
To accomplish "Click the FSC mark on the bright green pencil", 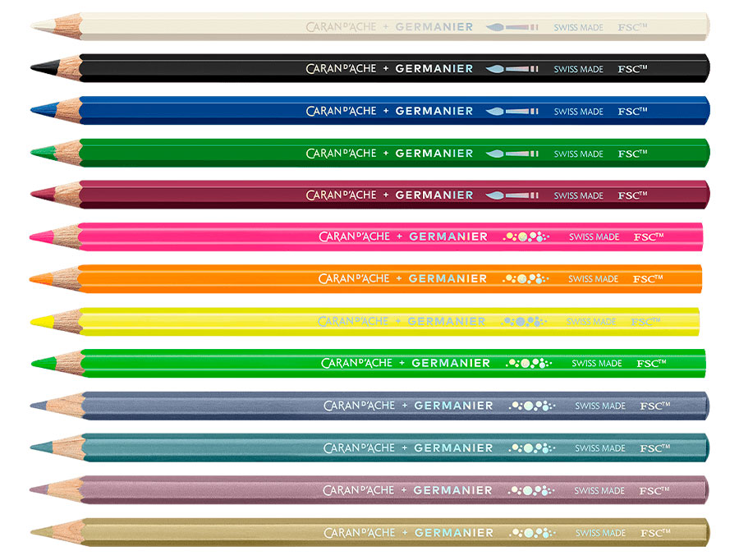I will pos(651,363).
